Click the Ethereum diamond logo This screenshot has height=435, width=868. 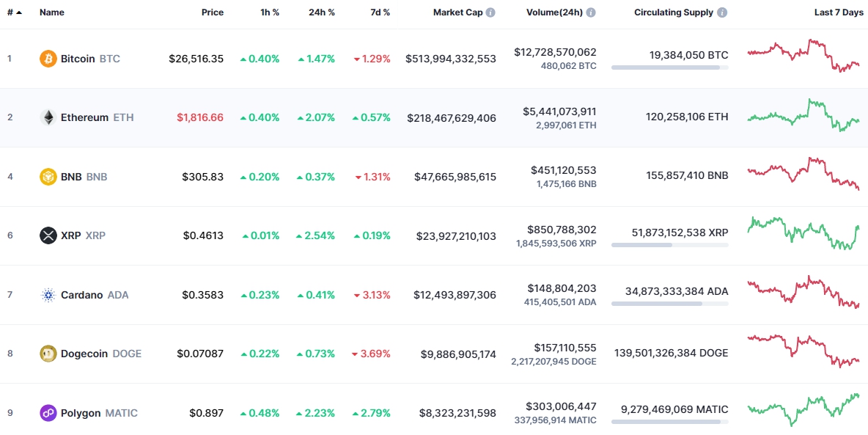point(48,117)
